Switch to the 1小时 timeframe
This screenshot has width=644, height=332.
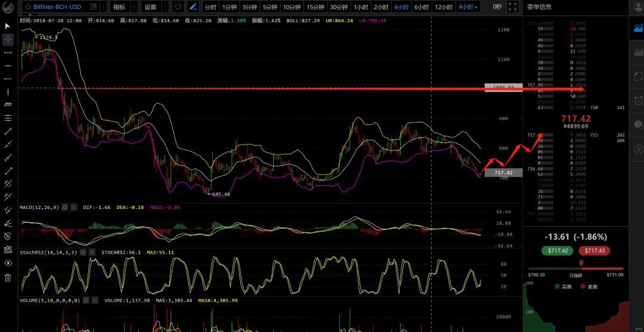pyautogui.click(x=360, y=7)
